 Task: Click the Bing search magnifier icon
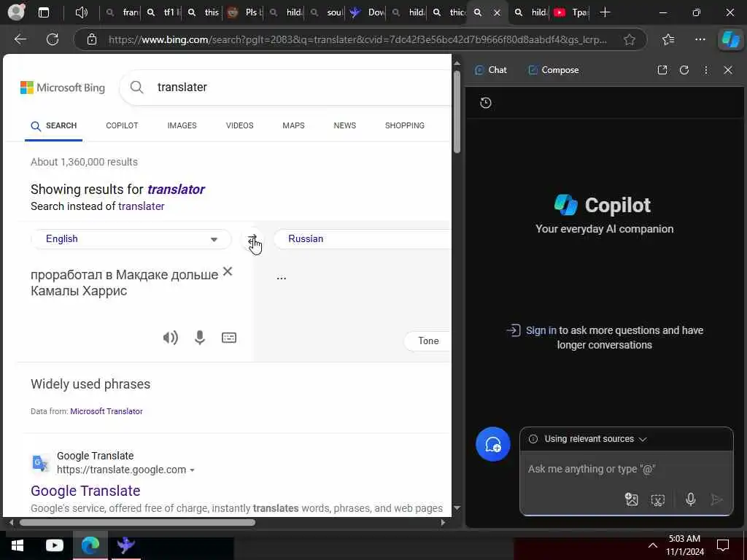[x=136, y=87]
